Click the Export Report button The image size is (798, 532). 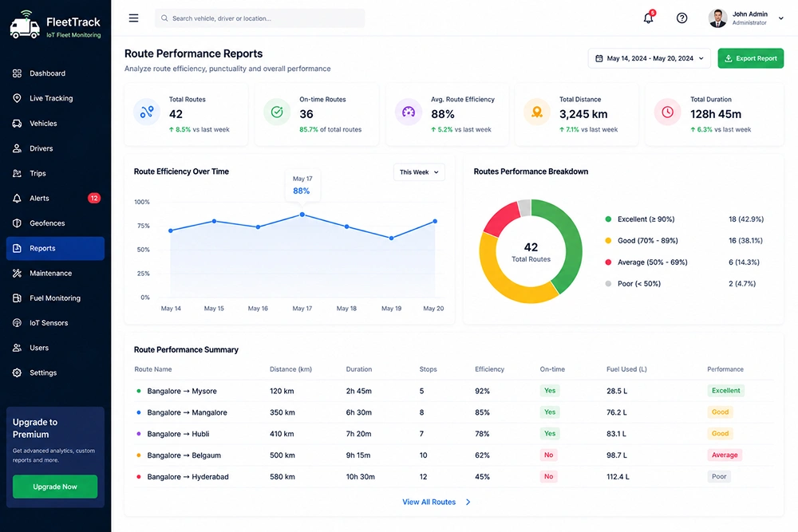click(x=751, y=58)
